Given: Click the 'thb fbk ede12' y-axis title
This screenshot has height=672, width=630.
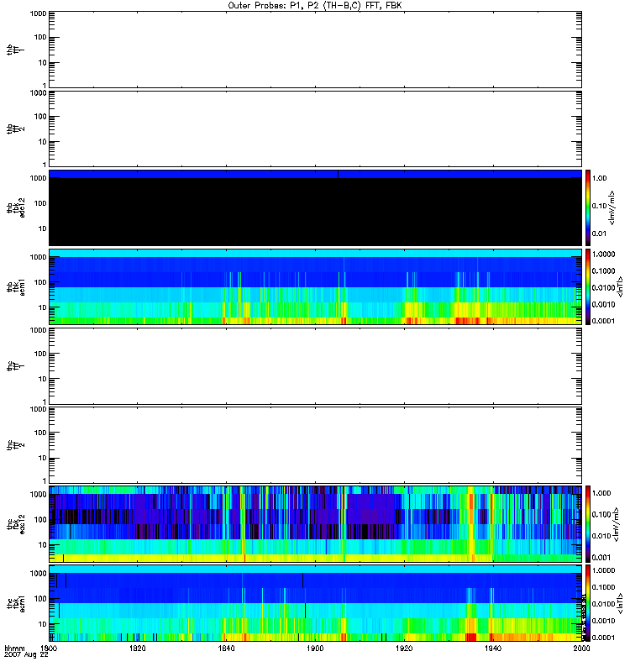Looking at the screenshot, I should (16, 207).
